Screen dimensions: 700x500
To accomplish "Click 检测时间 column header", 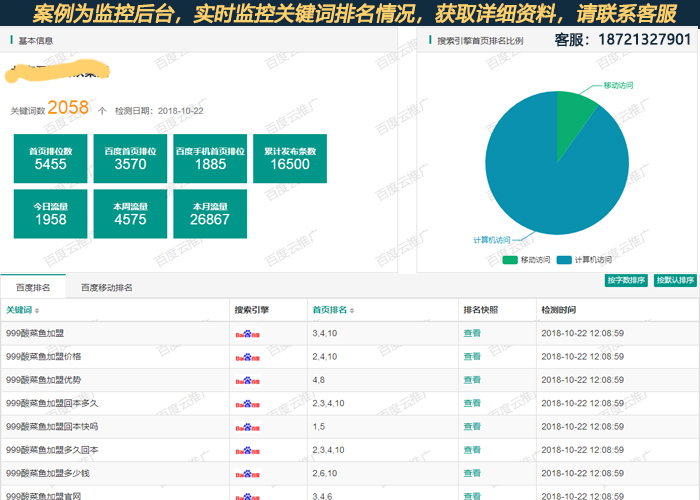I will [558, 310].
